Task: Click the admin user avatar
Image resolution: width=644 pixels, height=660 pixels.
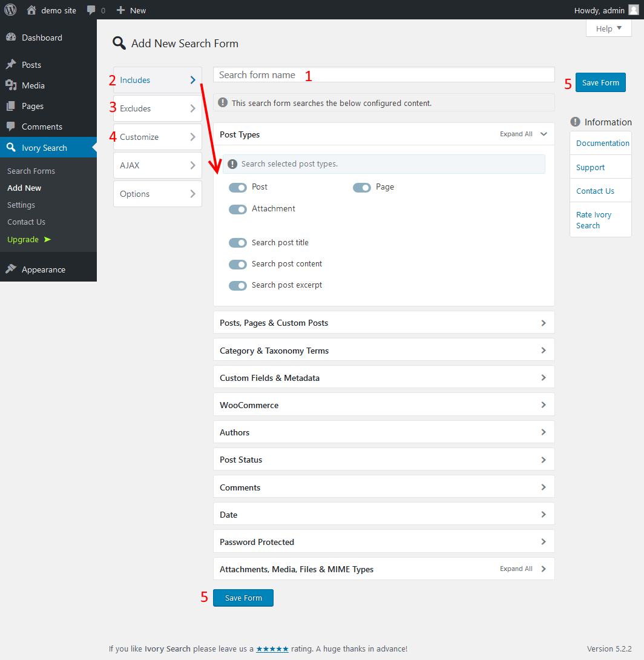Action: tap(634, 10)
